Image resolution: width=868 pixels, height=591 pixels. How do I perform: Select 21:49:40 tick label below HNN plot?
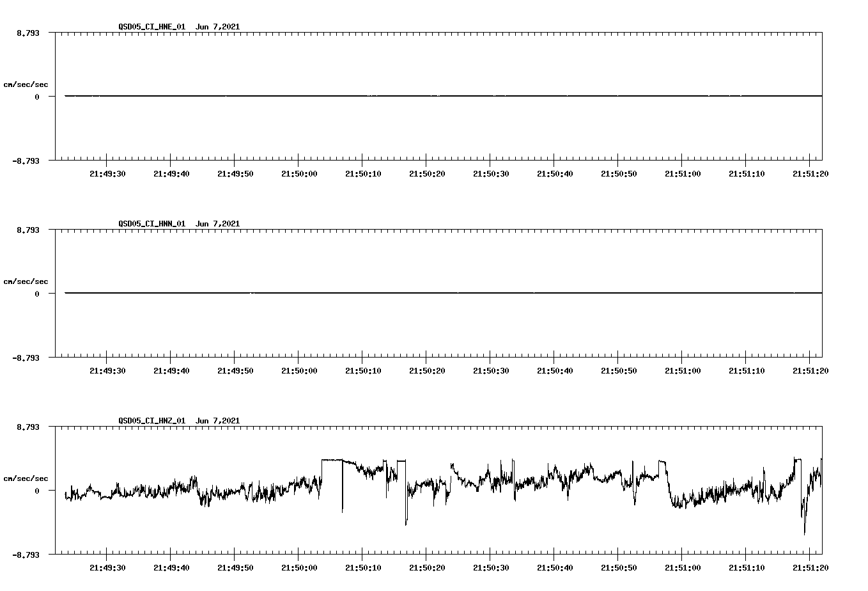[x=171, y=371]
